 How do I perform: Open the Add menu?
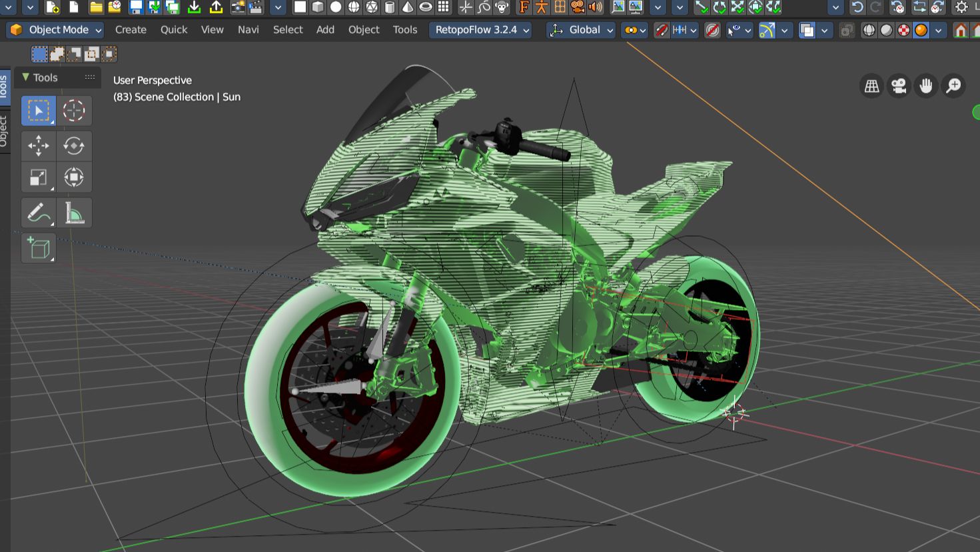click(x=325, y=30)
